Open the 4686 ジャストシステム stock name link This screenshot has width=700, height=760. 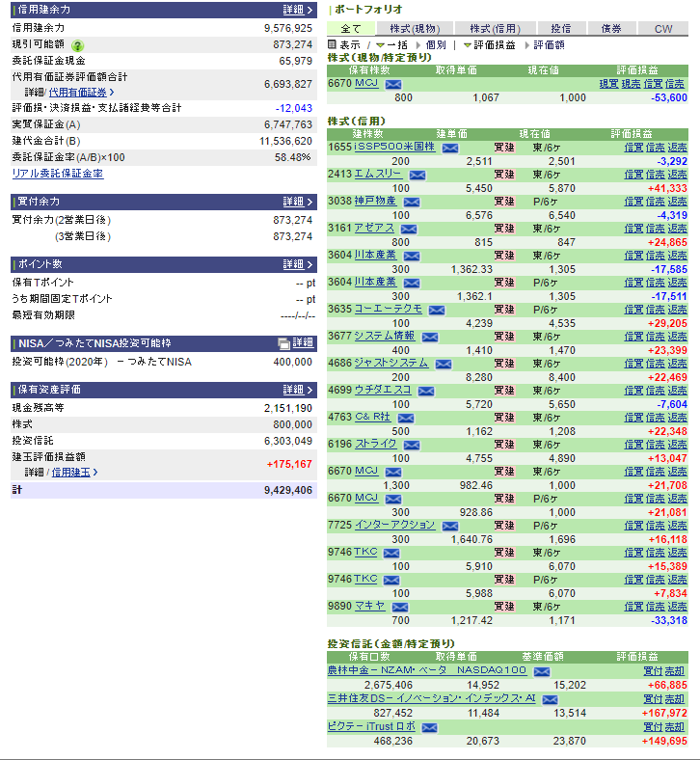[391, 363]
